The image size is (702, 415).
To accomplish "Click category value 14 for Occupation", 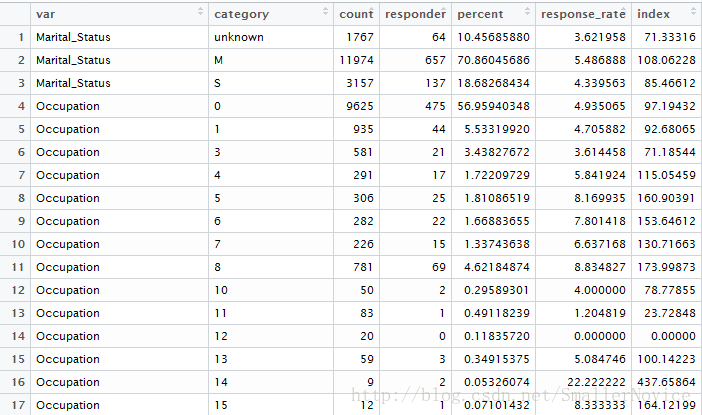I will [221, 382].
